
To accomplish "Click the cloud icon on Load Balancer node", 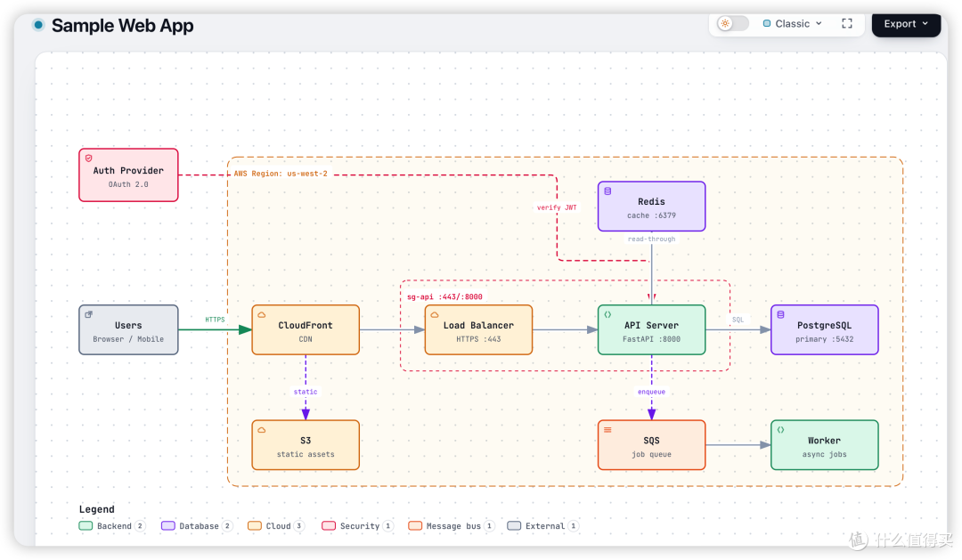I will tap(435, 314).
